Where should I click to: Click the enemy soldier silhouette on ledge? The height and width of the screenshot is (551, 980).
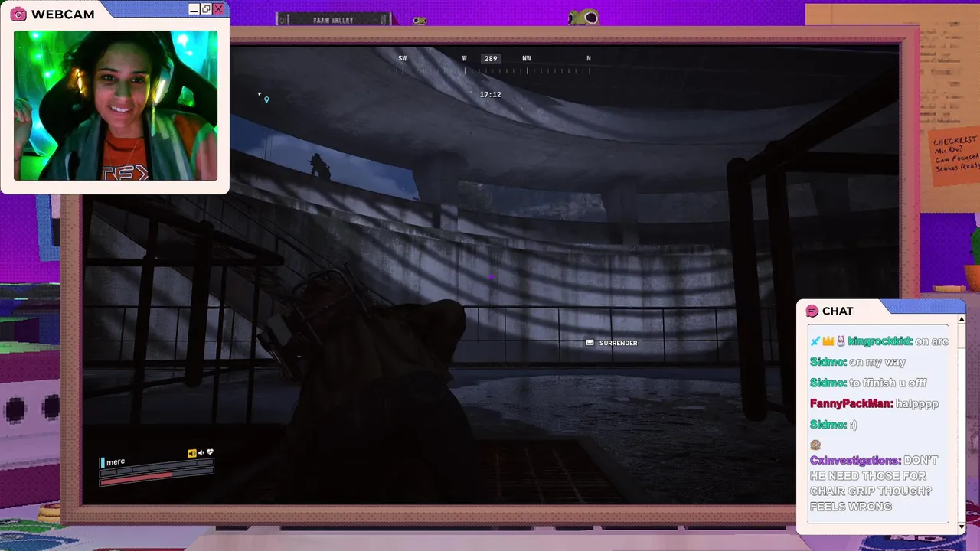tap(319, 167)
